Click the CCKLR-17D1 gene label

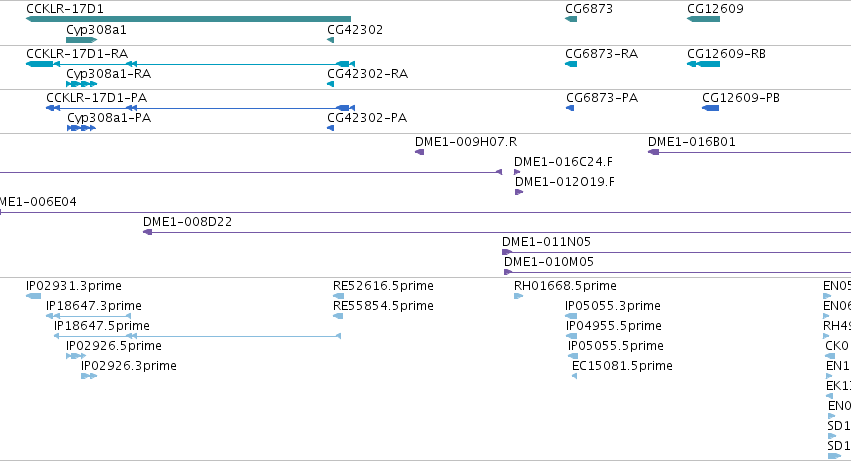coord(65,9)
